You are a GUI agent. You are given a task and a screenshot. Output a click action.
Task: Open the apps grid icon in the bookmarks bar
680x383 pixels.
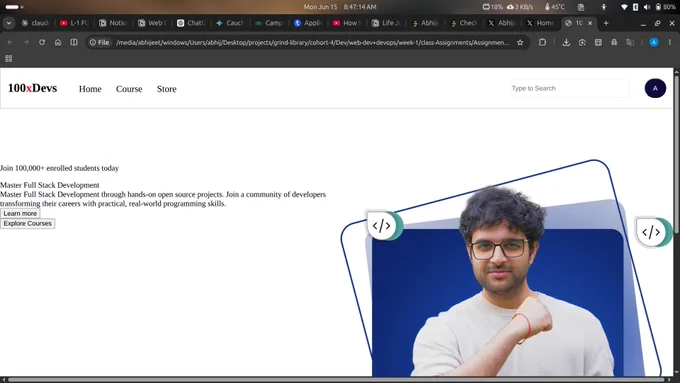tap(9, 59)
